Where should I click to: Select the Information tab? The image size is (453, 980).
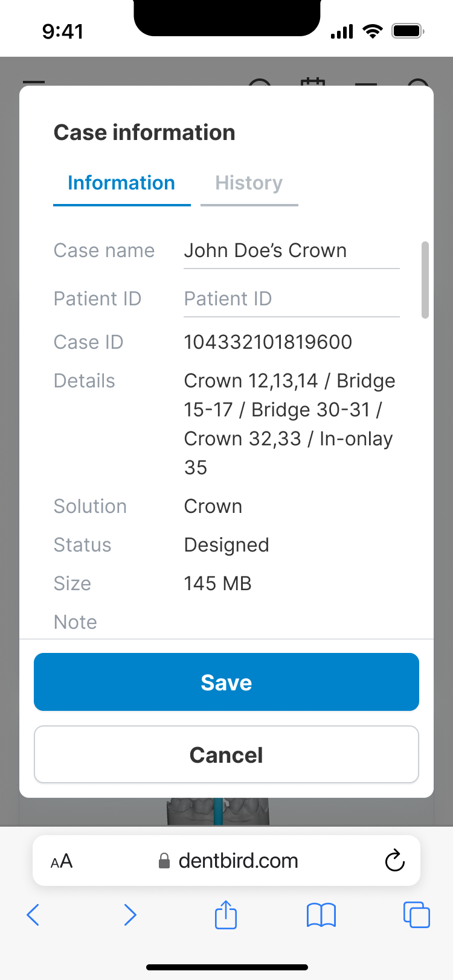[x=121, y=183]
